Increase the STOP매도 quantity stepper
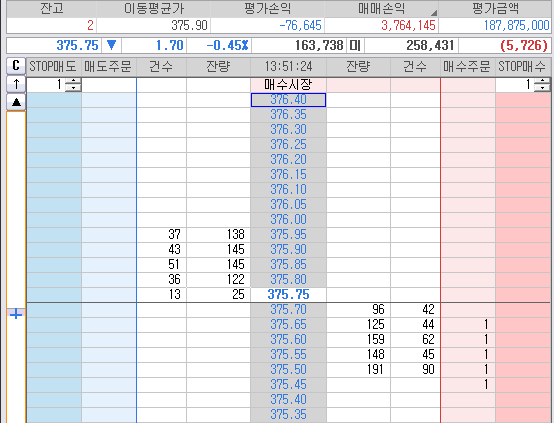Viewport: 554px width, 423px height. [73, 81]
